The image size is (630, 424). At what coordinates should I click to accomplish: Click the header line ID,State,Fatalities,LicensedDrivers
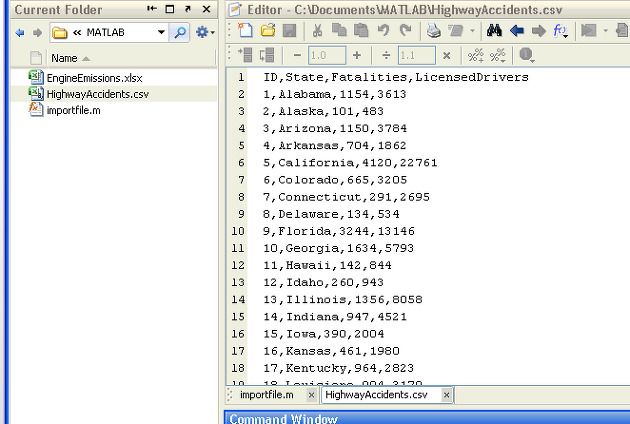pos(396,77)
